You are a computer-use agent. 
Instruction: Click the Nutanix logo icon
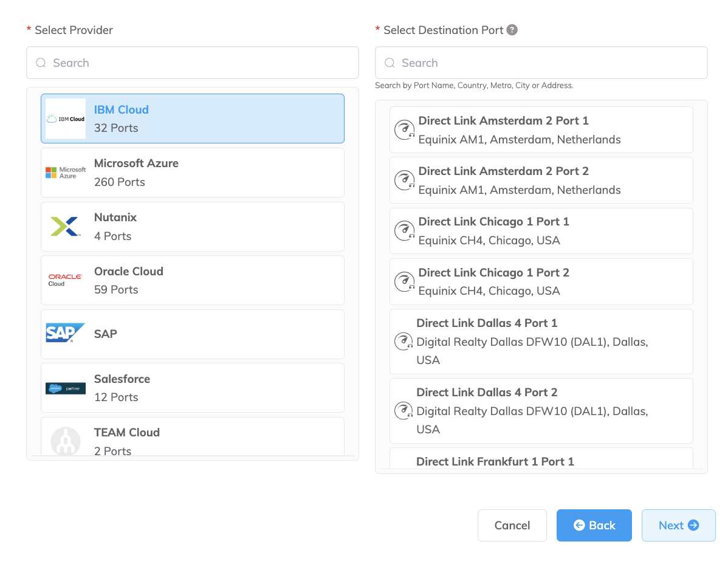pos(65,226)
